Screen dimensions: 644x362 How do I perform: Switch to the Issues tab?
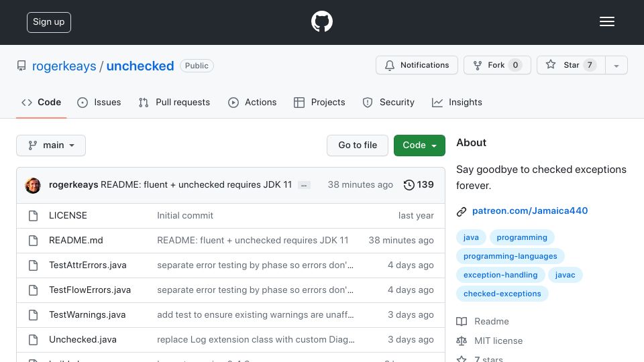(x=99, y=102)
